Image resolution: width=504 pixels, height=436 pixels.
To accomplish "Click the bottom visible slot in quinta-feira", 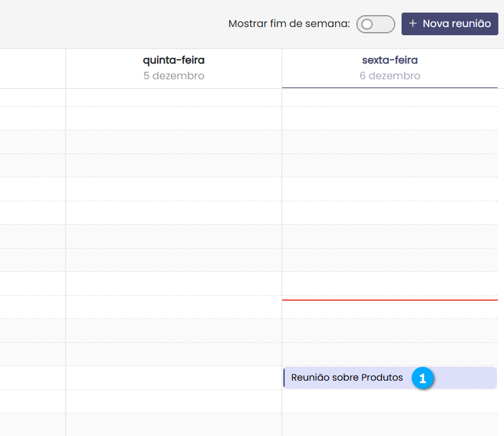I will point(173,425).
